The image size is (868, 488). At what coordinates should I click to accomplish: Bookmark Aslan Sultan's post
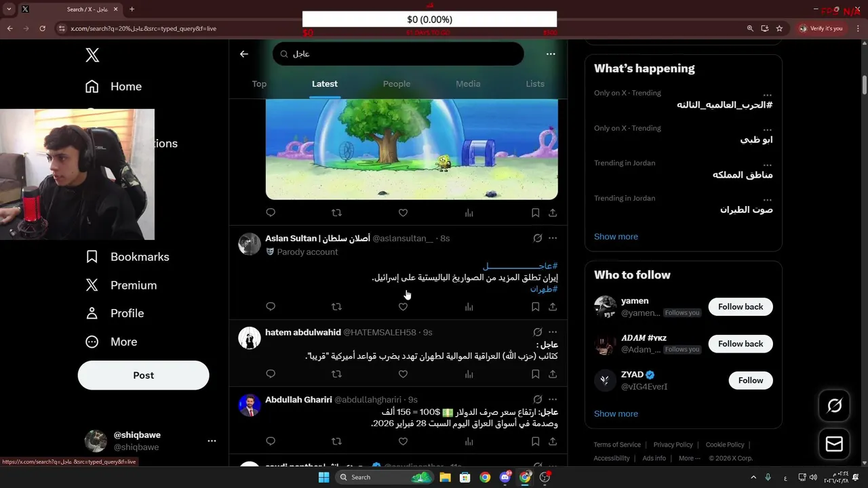[535, 307]
